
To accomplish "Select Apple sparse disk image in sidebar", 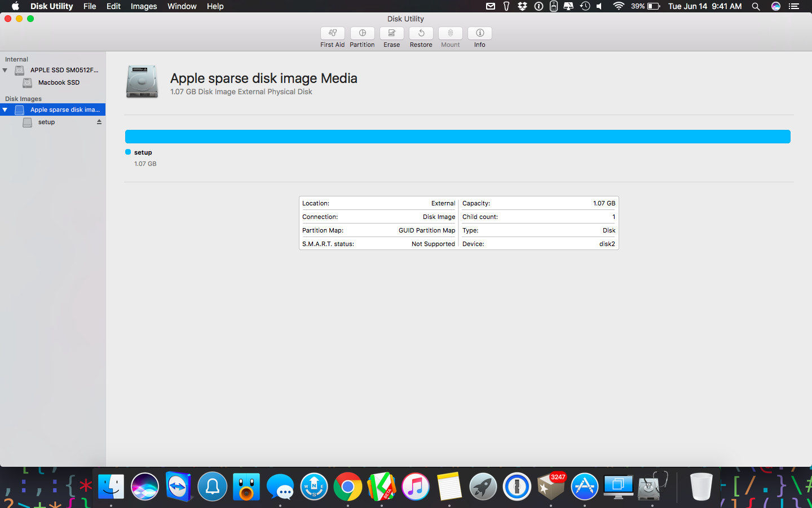I will point(65,110).
